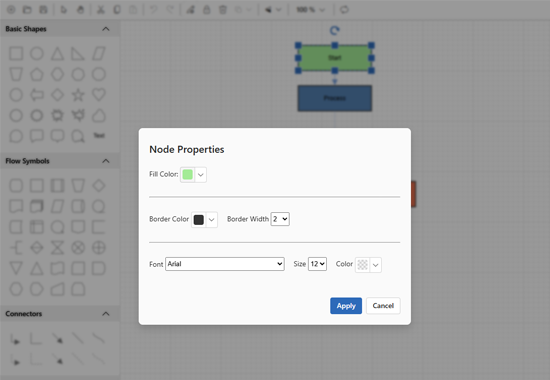Pick the right triangle basic shape
Image resolution: width=550 pixels, height=380 pixels.
pyautogui.click(x=78, y=54)
